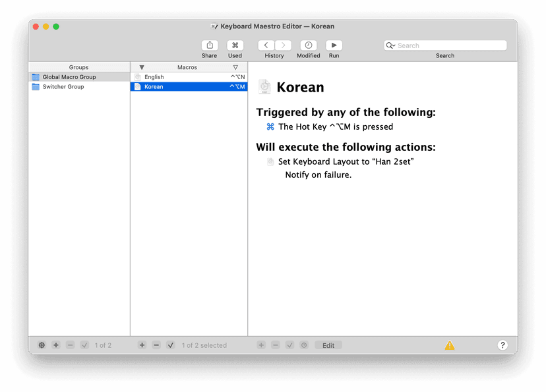Viewport: 546px width, 392px height.
Task: Open the search magnifier dropdown
Action: click(x=391, y=45)
